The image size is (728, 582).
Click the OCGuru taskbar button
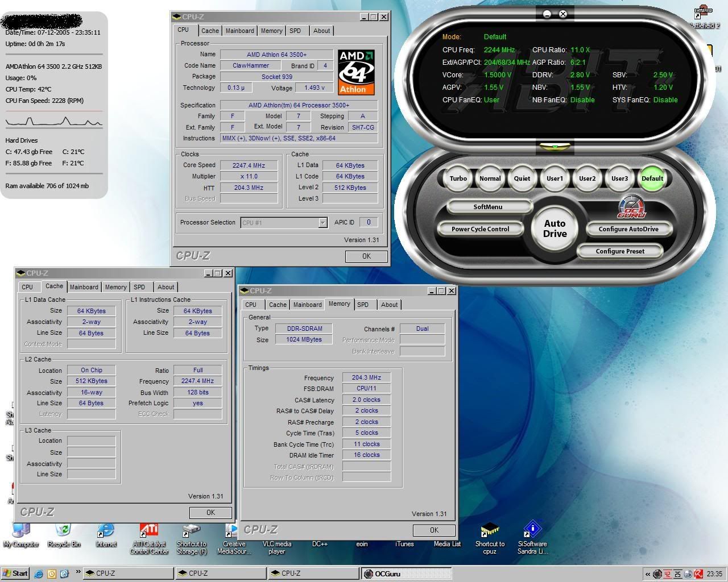click(406, 573)
